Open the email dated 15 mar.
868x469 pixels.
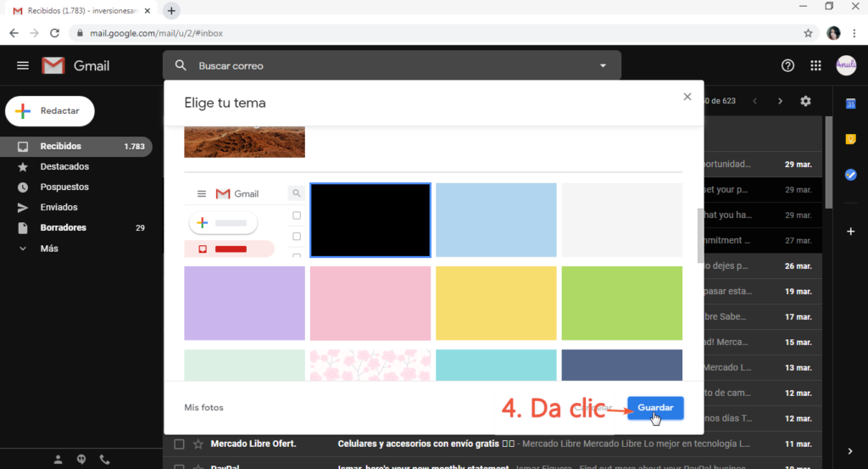coord(763,342)
